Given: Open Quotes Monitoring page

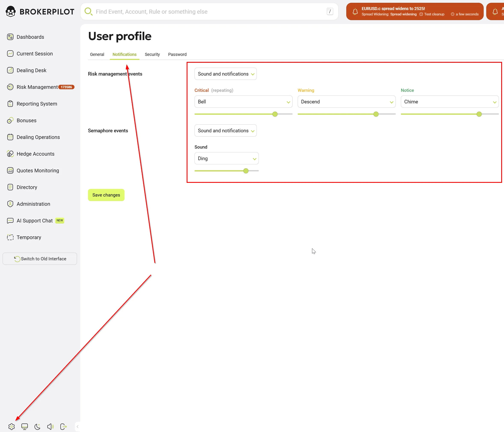Looking at the screenshot, I should (38, 171).
